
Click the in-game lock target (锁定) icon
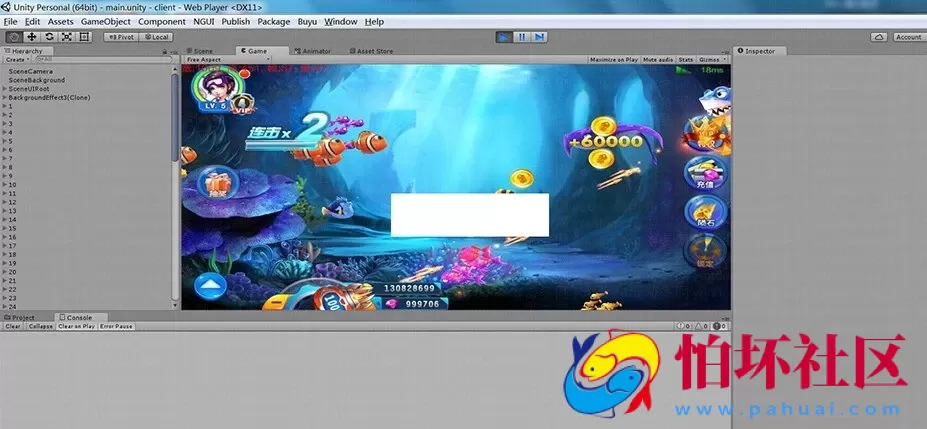706,252
